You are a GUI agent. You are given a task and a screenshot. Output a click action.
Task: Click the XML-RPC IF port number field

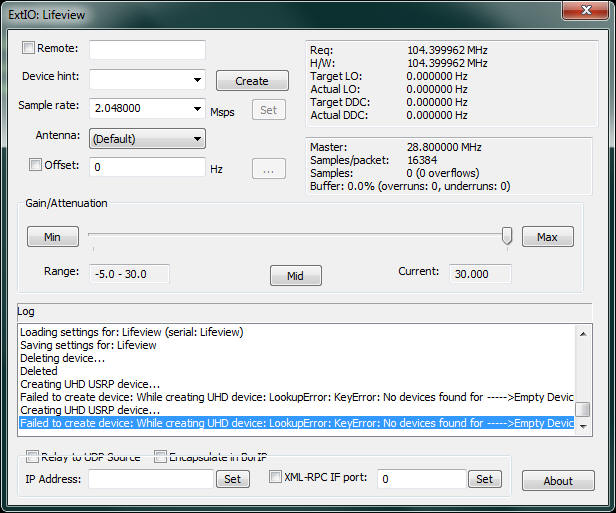[422, 479]
